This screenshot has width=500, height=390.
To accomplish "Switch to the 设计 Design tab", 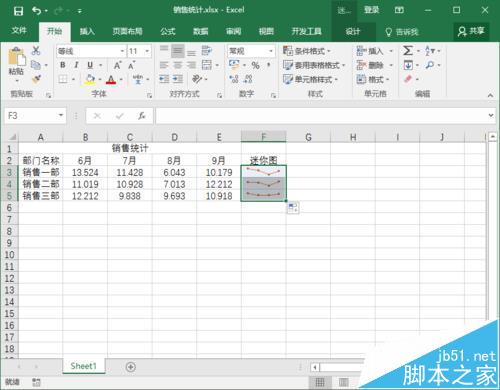I will [353, 32].
